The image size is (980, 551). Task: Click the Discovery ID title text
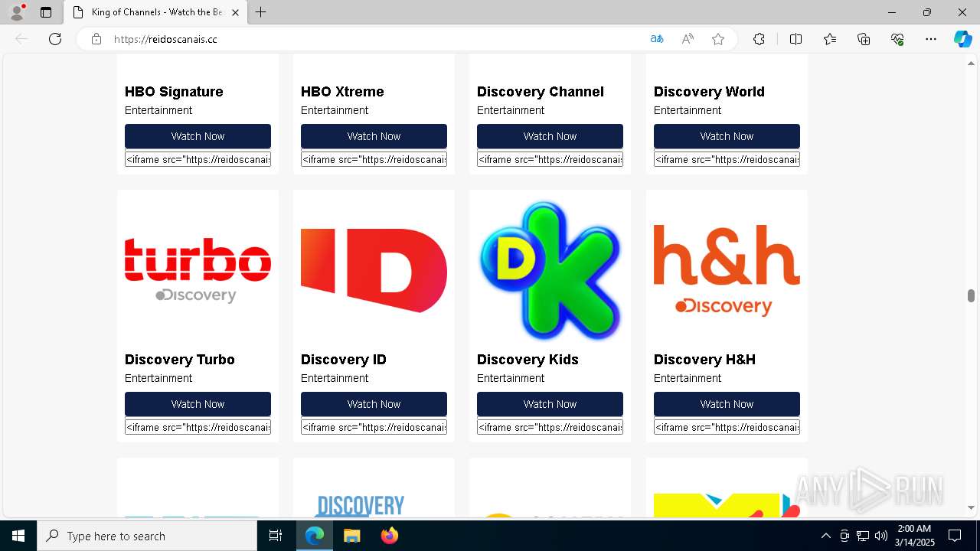344,360
